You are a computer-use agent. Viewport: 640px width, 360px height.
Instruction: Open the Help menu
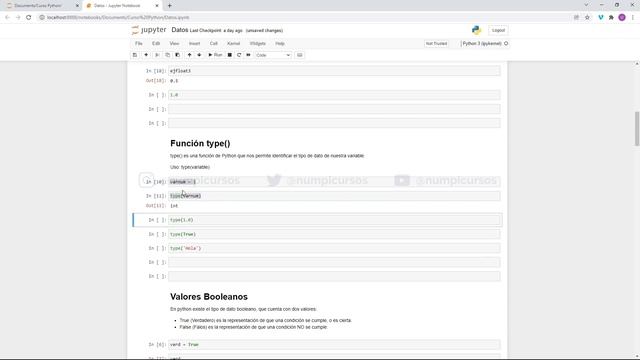pos(280,43)
